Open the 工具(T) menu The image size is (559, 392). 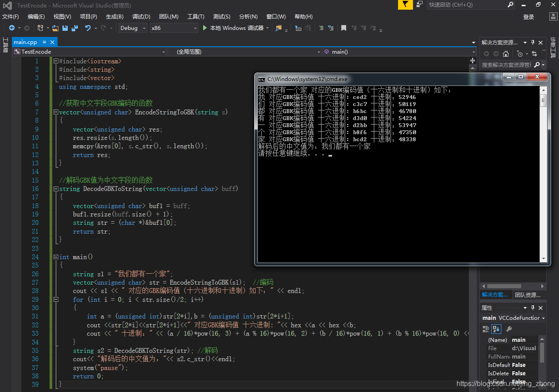pyautogui.click(x=196, y=17)
